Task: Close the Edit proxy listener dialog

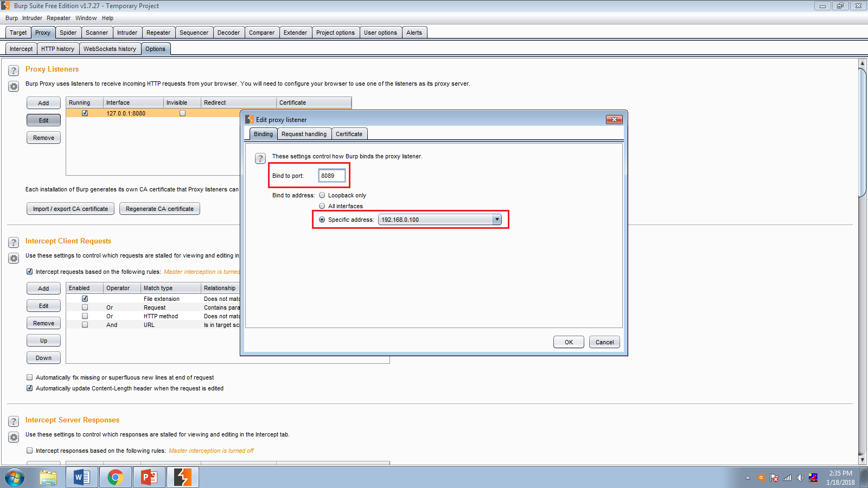Action: pyautogui.click(x=614, y=119)
